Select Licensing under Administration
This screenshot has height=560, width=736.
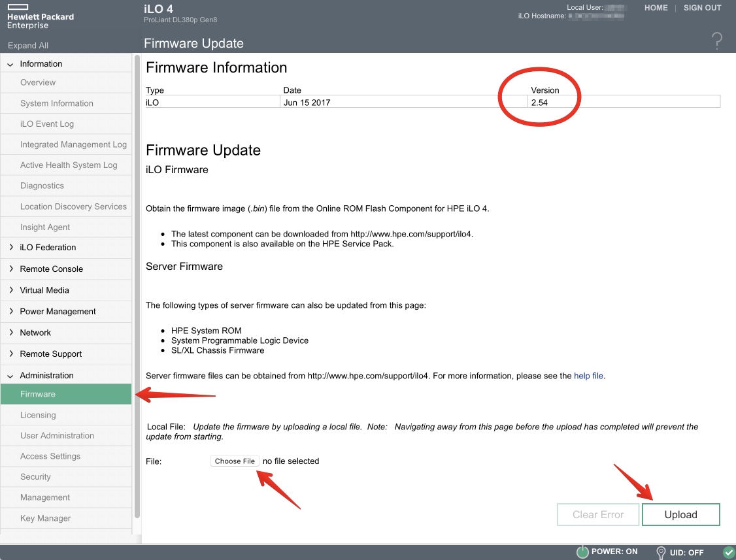38,415
